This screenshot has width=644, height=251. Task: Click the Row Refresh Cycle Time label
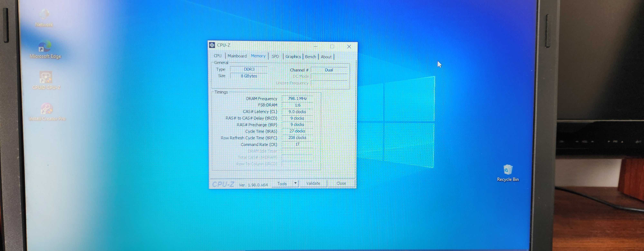pyautogui.click(x=249, y=138)
